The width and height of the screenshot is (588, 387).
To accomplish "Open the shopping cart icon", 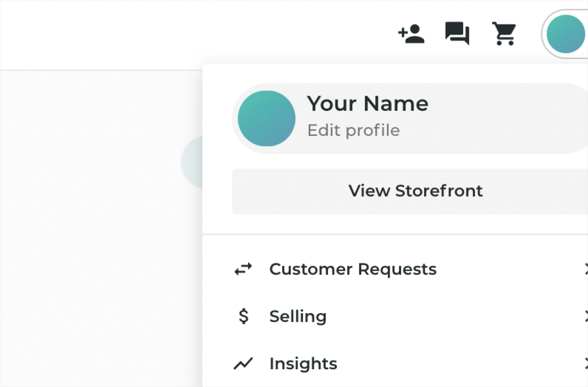I will pos(504,34).
